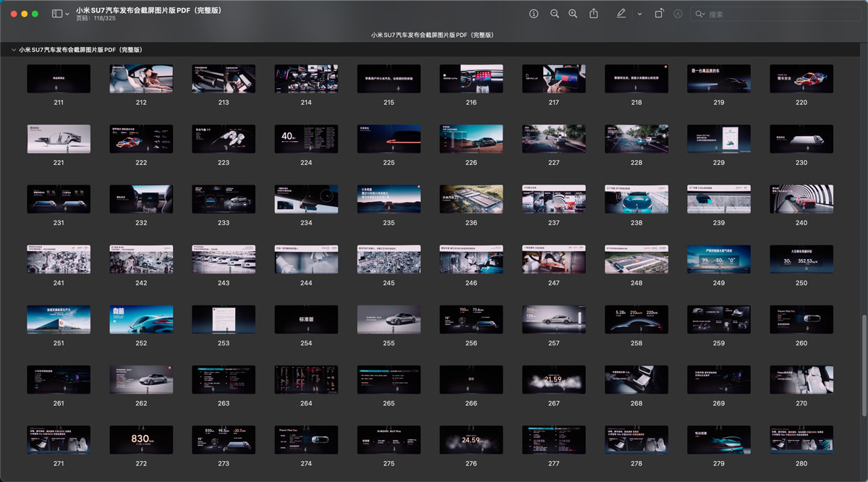The image size is (868, 482).
Task: Select the page 220 thumbnail
Action: (801, 79)
